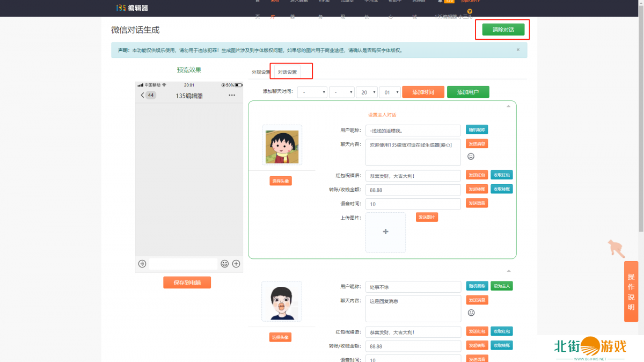Viewport: 644px width, 362px height.
Task: Click the voice icon in preview chat bar
Action: click(142, 264)
